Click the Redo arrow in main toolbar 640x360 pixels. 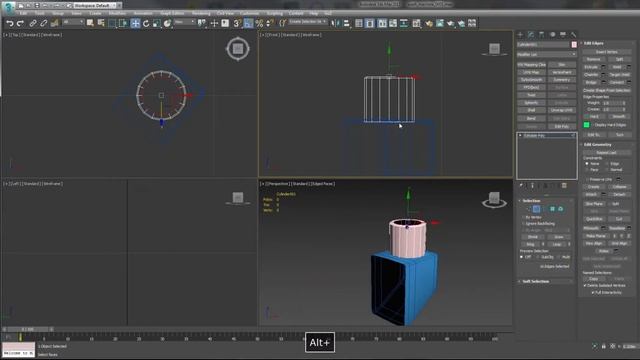20,23
